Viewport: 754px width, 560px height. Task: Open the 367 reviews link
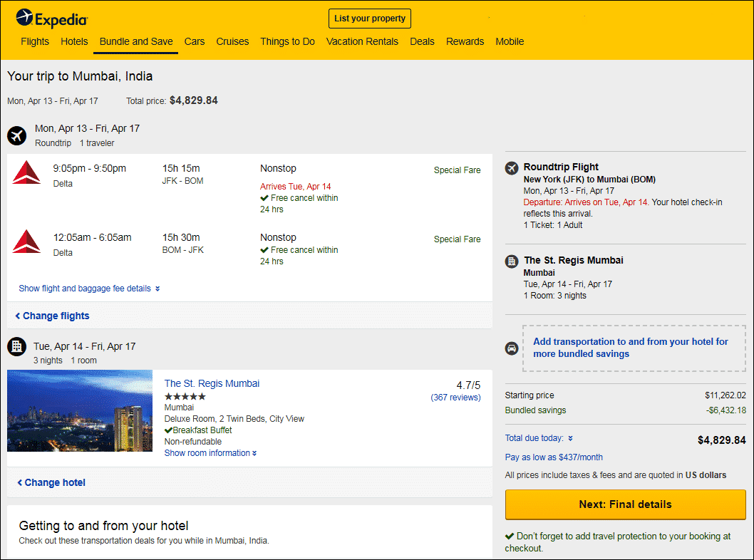pos(455,398)
